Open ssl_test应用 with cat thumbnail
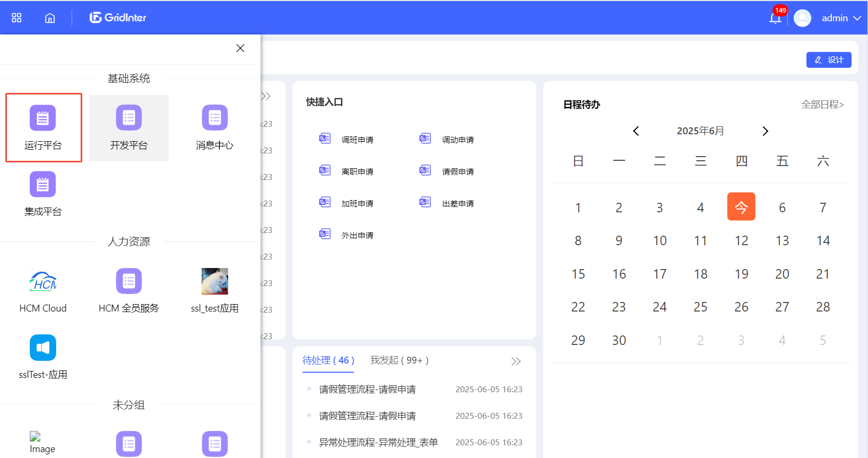The width and height of the screenshot is (868, 458). tap(215, 291)
